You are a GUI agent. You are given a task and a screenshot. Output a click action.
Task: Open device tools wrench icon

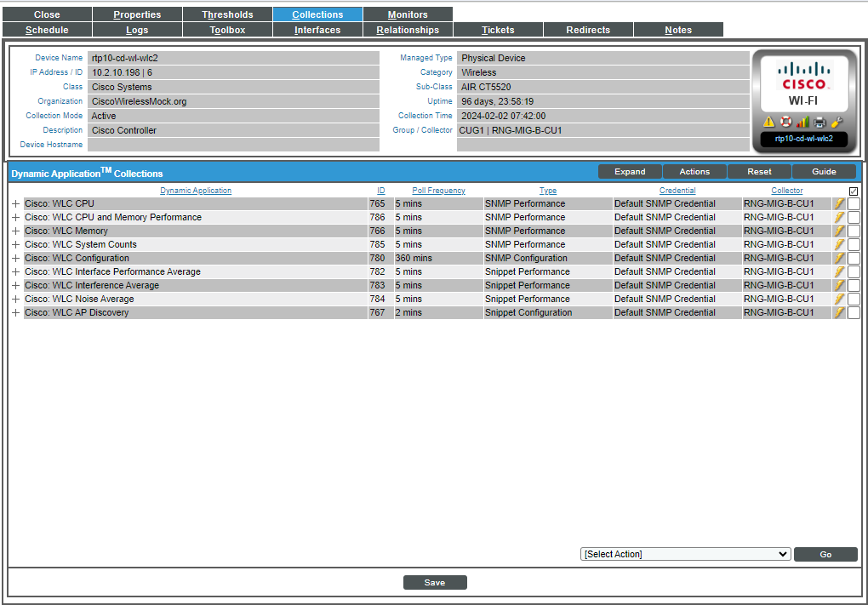(837, 122)
